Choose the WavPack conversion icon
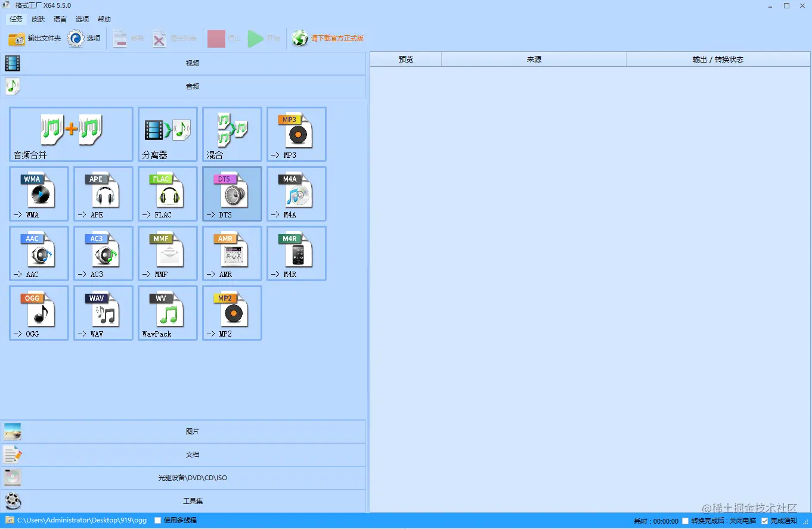Image resolution: width=812 pixels, height=529 pixels. [x=168, y=313]
